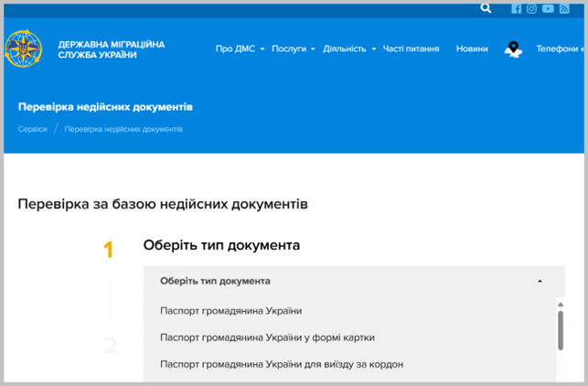Open the YouTube channel icon
This screenshot has height=386, width=588.
point(548,8)
